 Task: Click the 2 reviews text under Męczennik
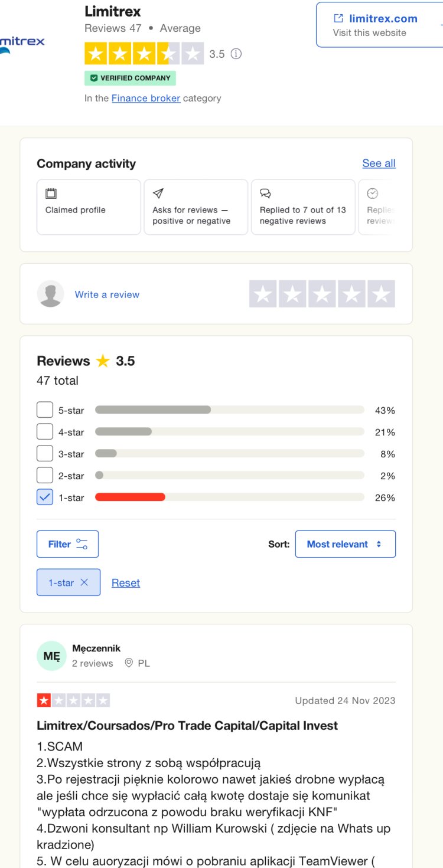[92, 663]
